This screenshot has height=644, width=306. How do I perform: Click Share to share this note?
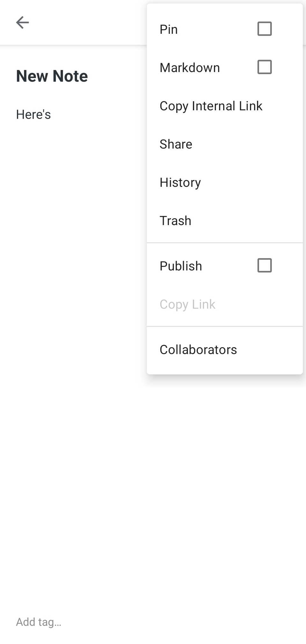click(x=176, y=144)
